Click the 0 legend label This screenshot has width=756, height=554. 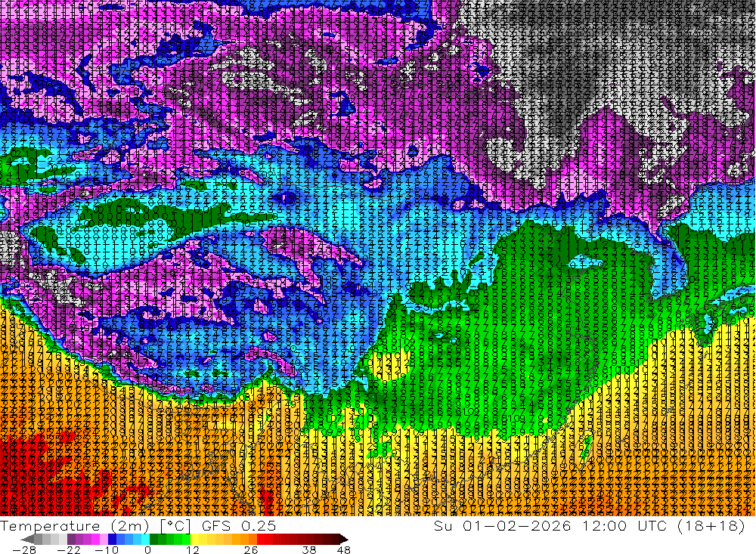[x=148, y=549]
